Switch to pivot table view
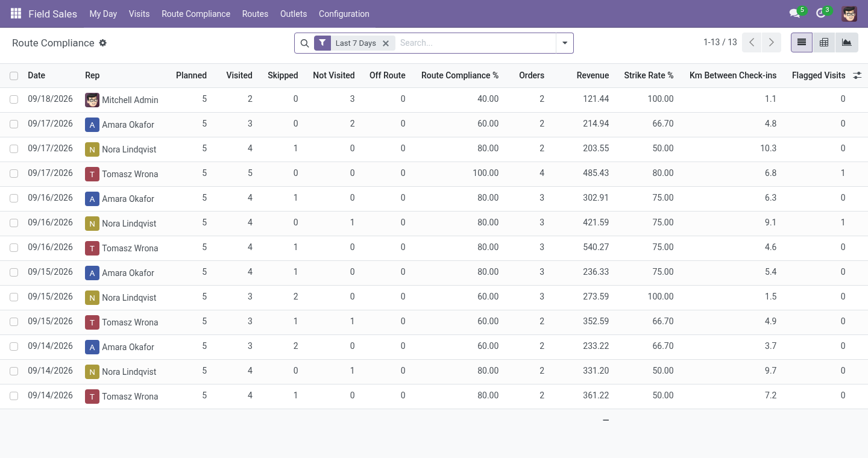This screenshot has height=458, width=868. (824, 43)
